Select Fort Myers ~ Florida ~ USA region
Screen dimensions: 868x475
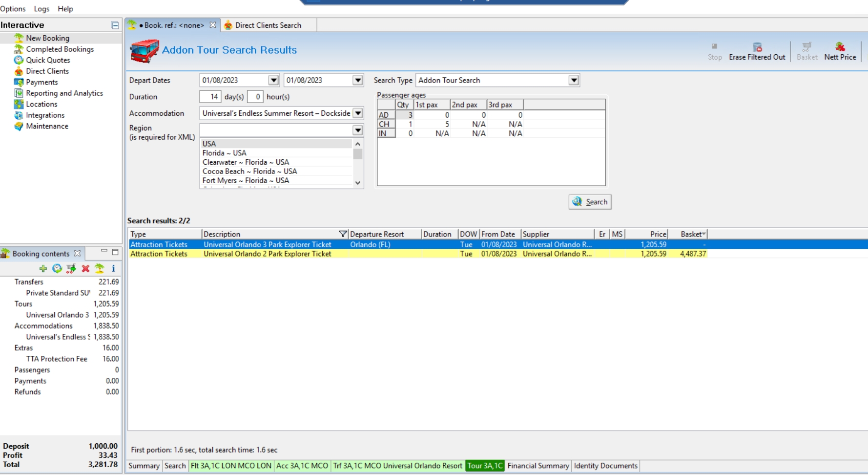[276, 181]
